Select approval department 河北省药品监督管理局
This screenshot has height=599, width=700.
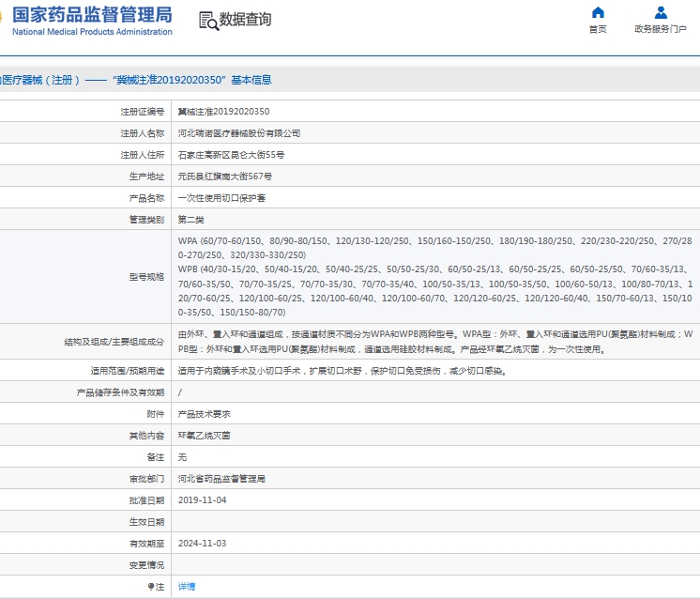click(221, 479)
